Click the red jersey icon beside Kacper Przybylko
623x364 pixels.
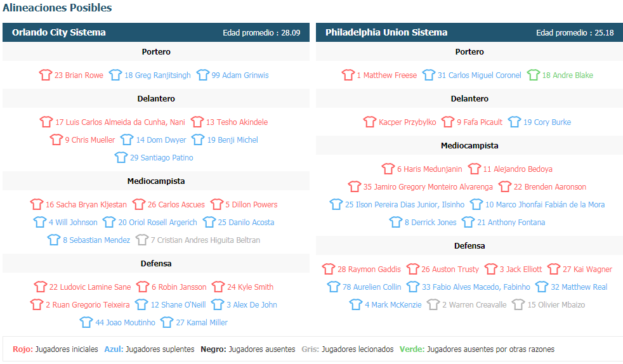pos(369,122)
